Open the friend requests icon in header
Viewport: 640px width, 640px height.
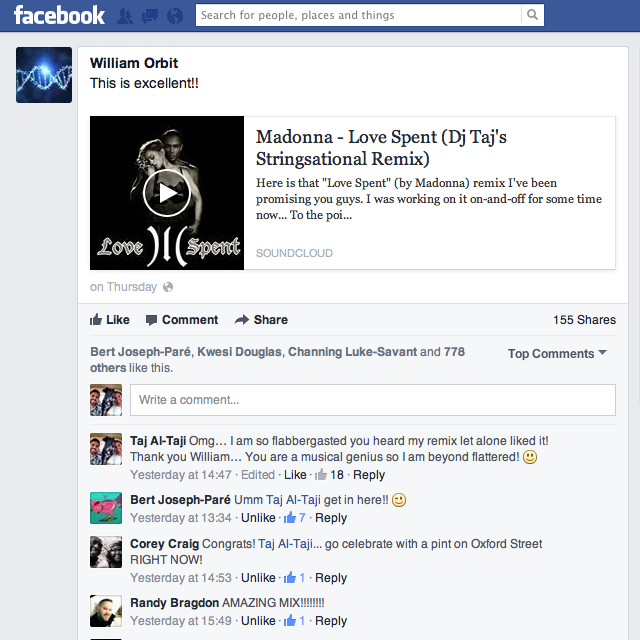click(124, 16)
